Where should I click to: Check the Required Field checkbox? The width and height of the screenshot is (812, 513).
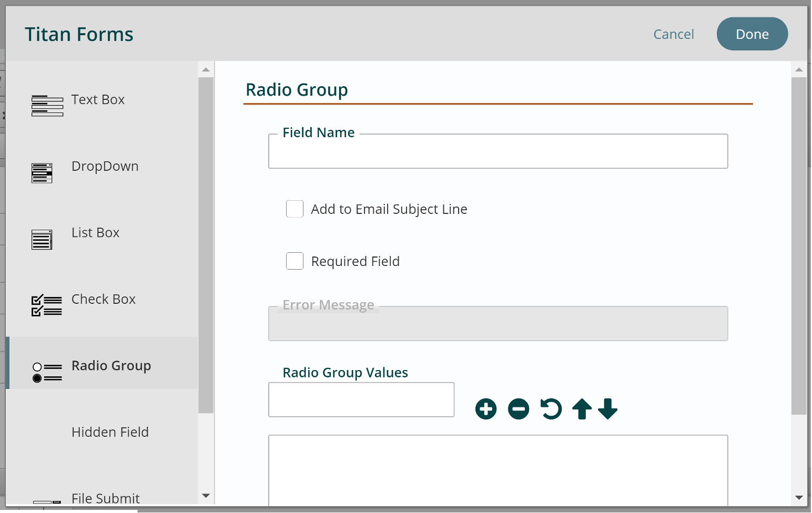pyautogui.click(x=295, y=261)
